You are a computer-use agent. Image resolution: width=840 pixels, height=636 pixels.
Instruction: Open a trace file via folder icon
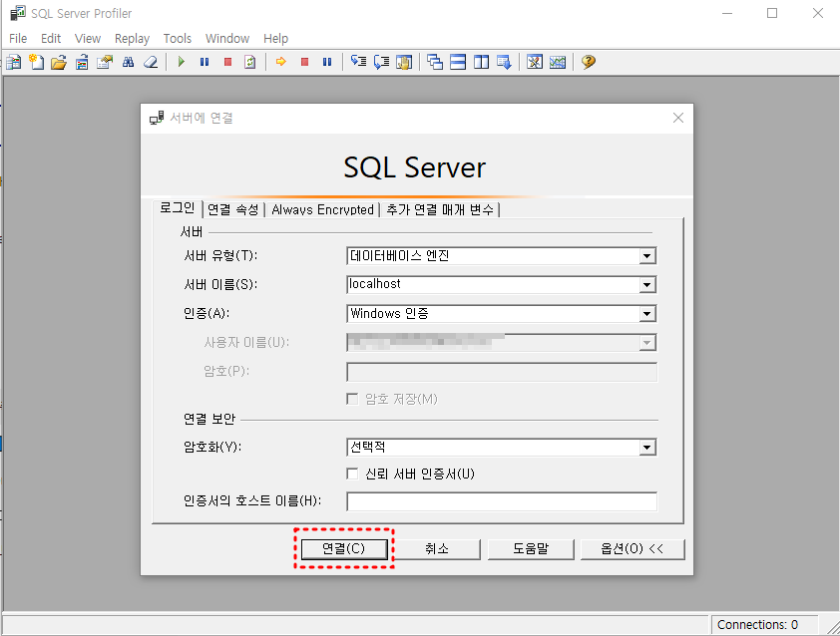tap(59, 62)
